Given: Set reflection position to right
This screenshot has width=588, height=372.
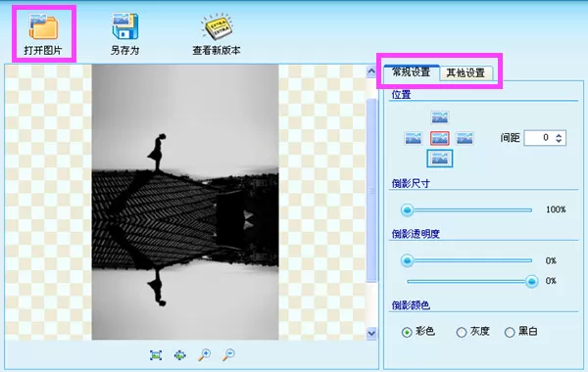Looking at the screenshot, I should click(465, 138).
